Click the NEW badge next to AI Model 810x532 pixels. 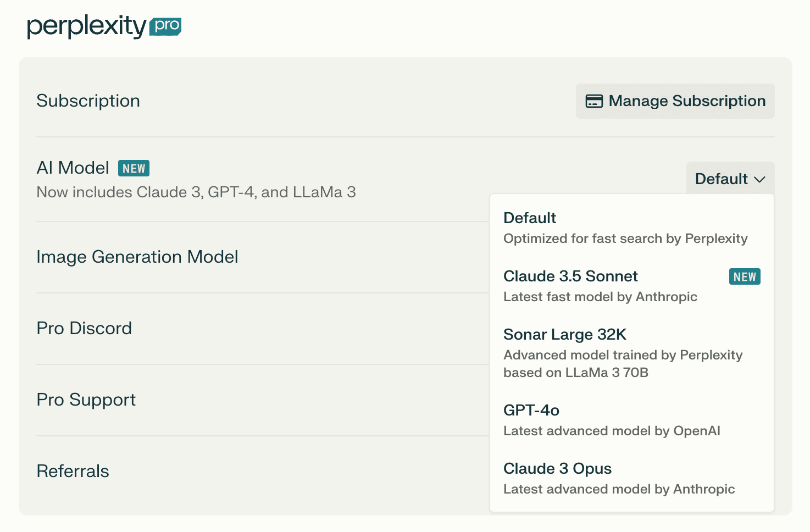pos(134,168)
